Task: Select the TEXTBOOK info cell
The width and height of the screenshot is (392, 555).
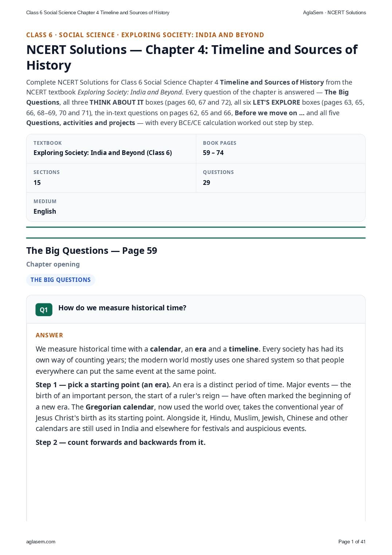Action: pyautogui.click(x=111, y=149)
